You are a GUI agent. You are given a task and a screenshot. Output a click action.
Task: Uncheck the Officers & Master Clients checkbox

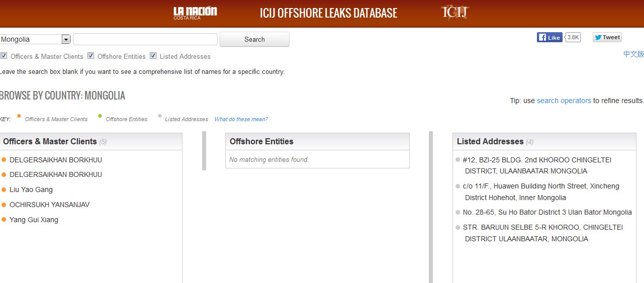pyautogui.click(x=4, y=56)
